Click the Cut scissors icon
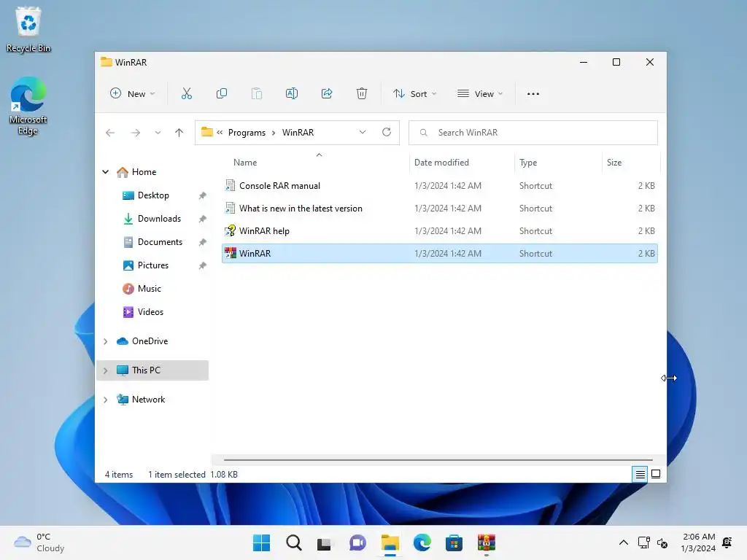The image size is (747, 560). 186,94
